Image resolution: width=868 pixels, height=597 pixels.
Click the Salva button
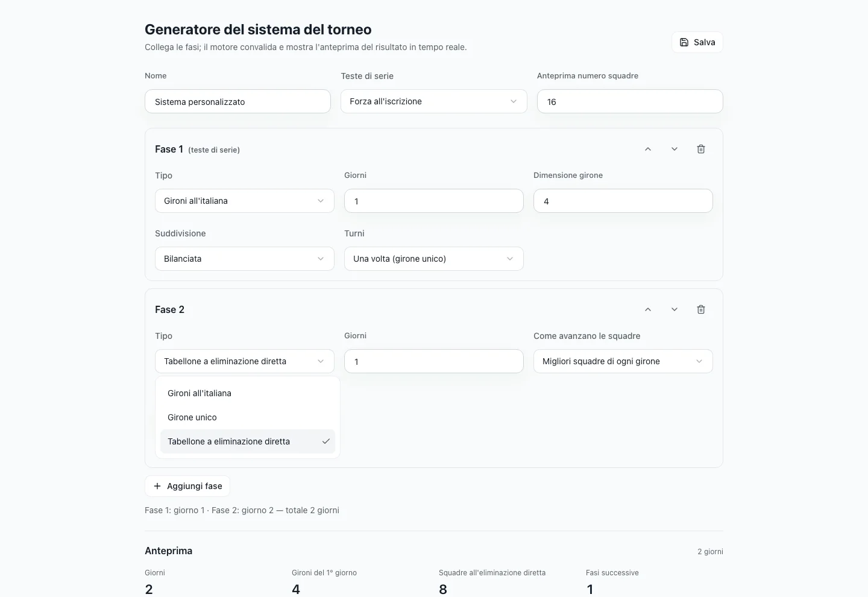click(x=697, y=42)
